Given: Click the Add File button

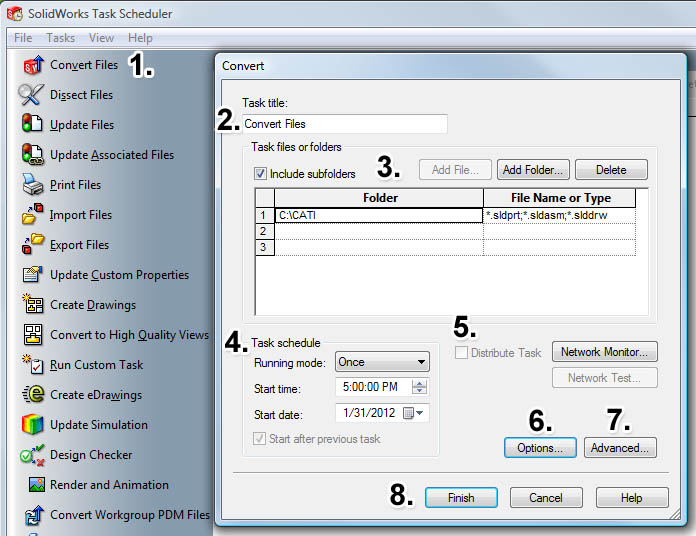Looking at the screenshot, I should point(455,170).
